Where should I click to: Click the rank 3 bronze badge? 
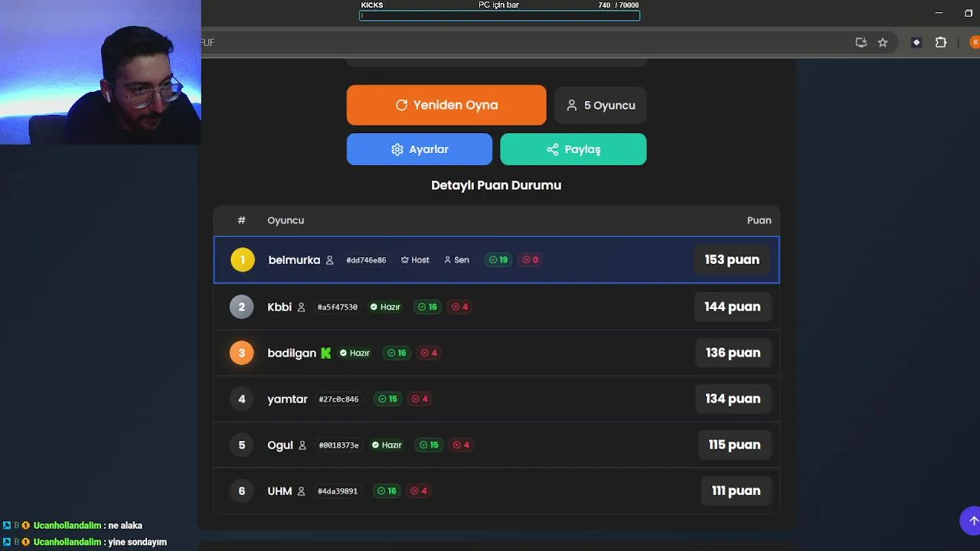241,353
